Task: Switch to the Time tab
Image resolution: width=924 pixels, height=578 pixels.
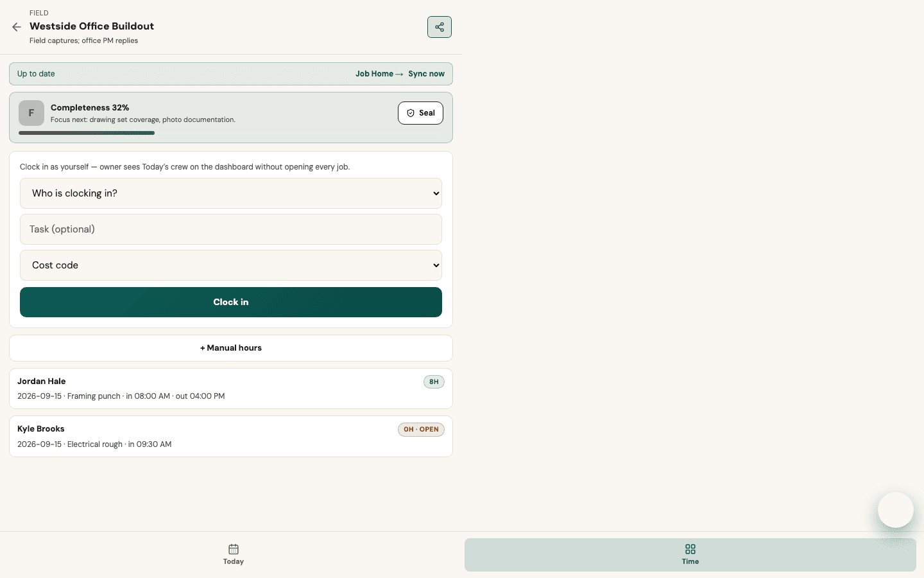Action: click(x=690, y=555)
